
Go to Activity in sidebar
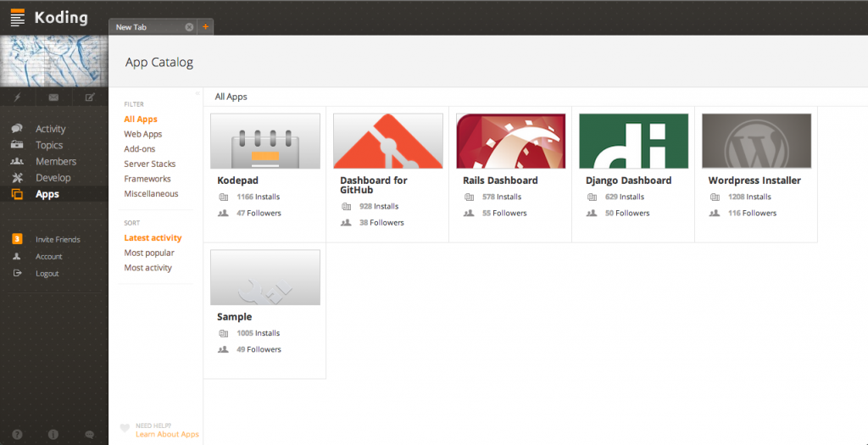tap(50, 129)
